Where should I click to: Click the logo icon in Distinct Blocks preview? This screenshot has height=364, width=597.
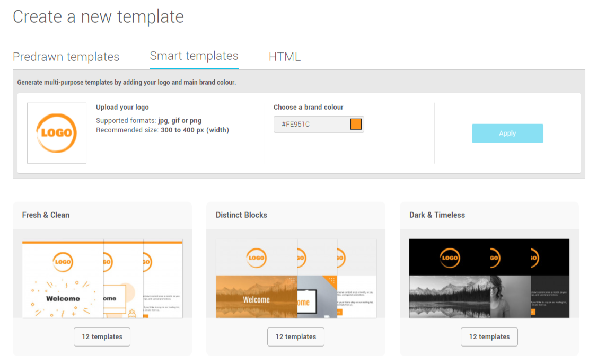(x=256, y=258)
